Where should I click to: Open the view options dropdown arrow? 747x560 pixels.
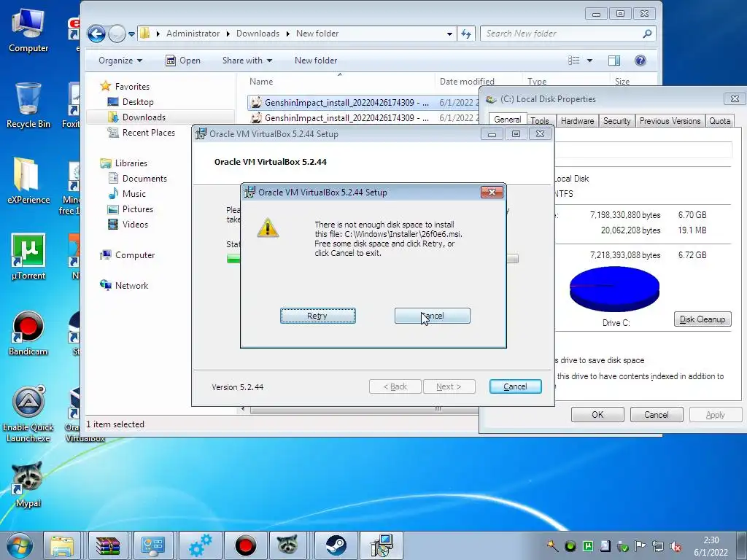[x=589, y=61]
